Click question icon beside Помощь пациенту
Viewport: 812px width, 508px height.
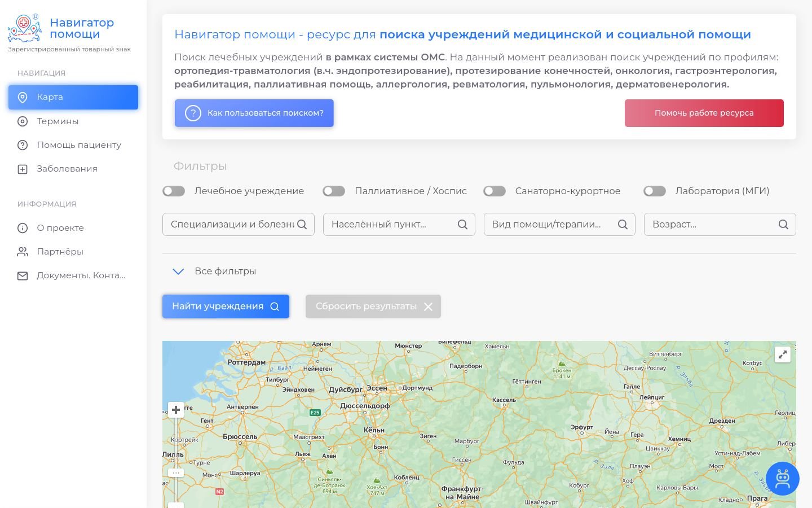pos(23,145)
